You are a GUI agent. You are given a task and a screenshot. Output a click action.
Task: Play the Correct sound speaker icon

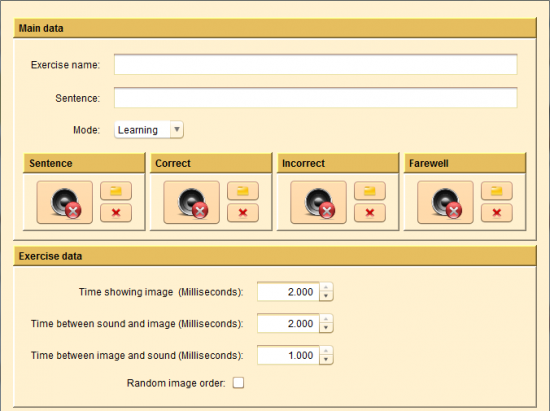pyautogui.click(x=192, y=202)
